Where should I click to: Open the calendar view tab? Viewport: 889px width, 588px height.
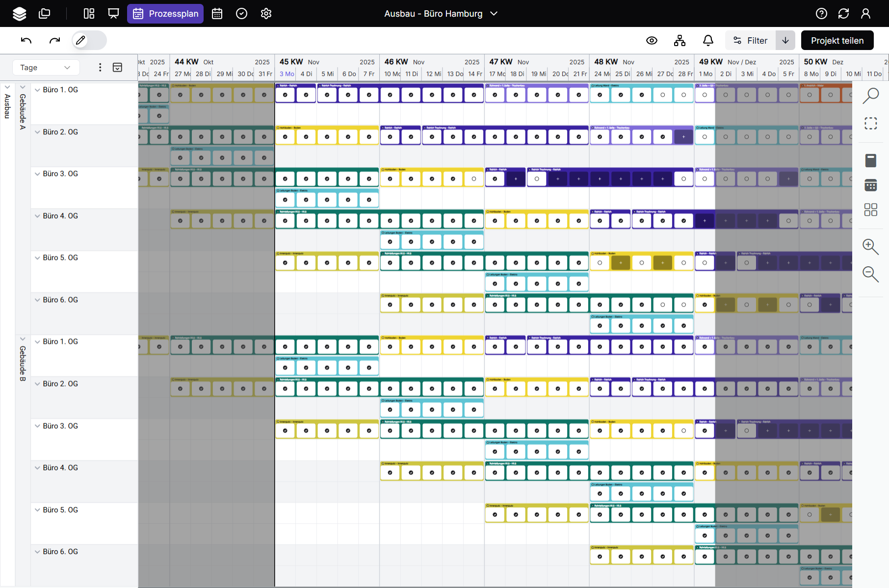217,14
